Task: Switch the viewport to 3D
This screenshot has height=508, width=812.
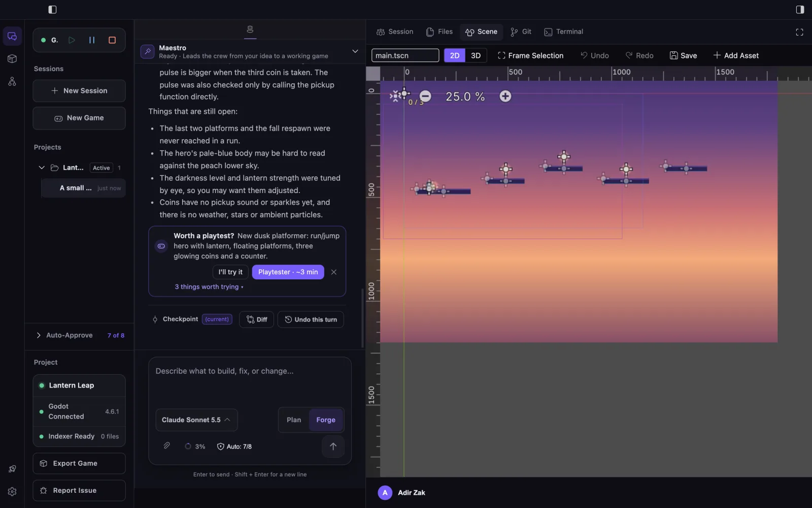Action: pos(476,55)
